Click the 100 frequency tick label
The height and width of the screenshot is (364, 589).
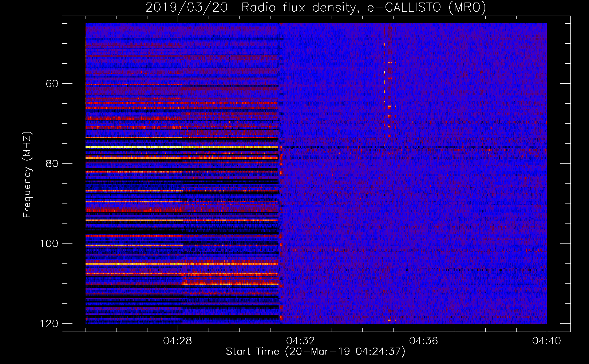(49, 244)
